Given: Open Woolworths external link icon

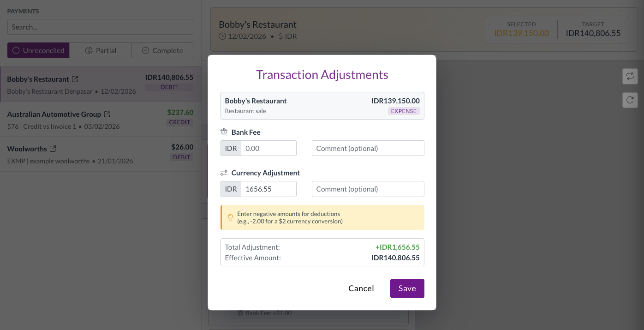Looking at the screenshot, I should coord(53,149).
